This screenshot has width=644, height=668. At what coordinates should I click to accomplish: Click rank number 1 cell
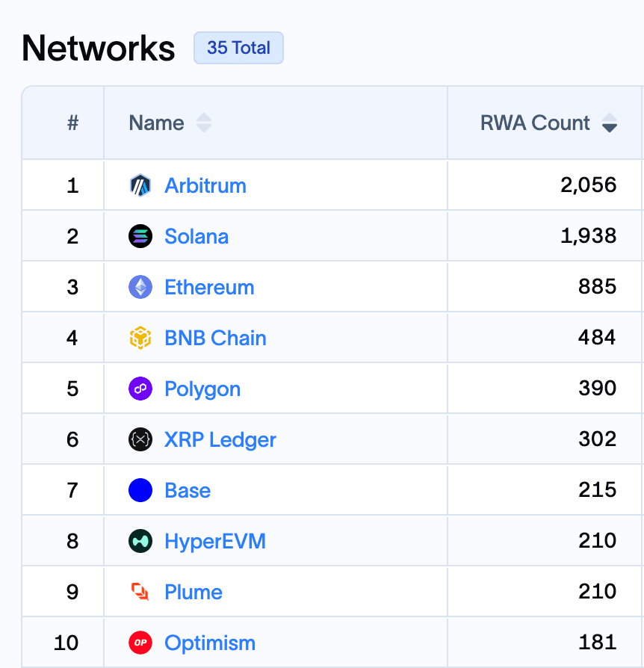pyautogui.click(x=63, y=185)
